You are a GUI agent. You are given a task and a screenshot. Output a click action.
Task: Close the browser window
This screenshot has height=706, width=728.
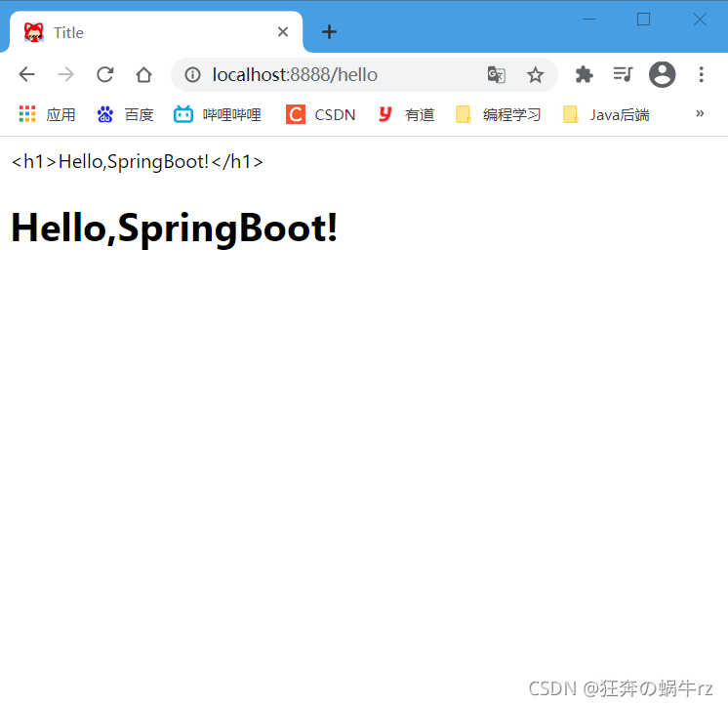click(x=700, y=20)
